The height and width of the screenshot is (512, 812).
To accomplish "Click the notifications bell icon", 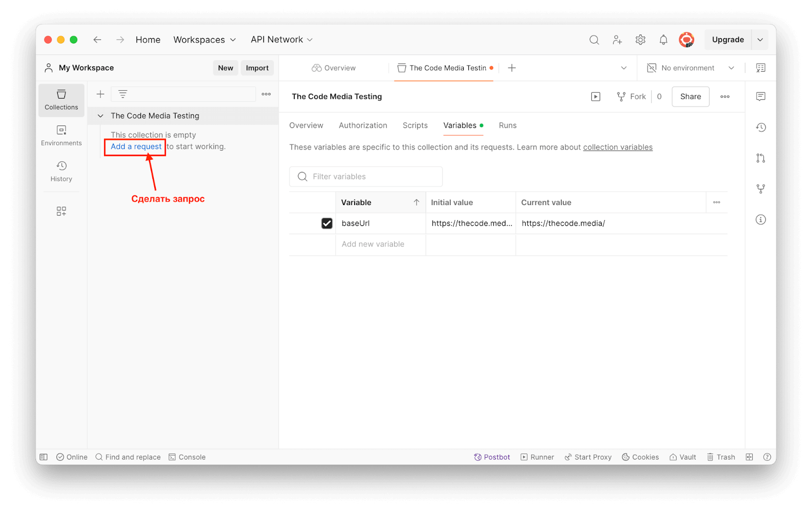I will coord(663,40).
